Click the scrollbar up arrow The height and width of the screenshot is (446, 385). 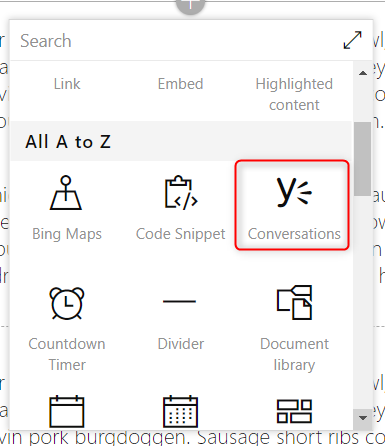click(363, 73)
